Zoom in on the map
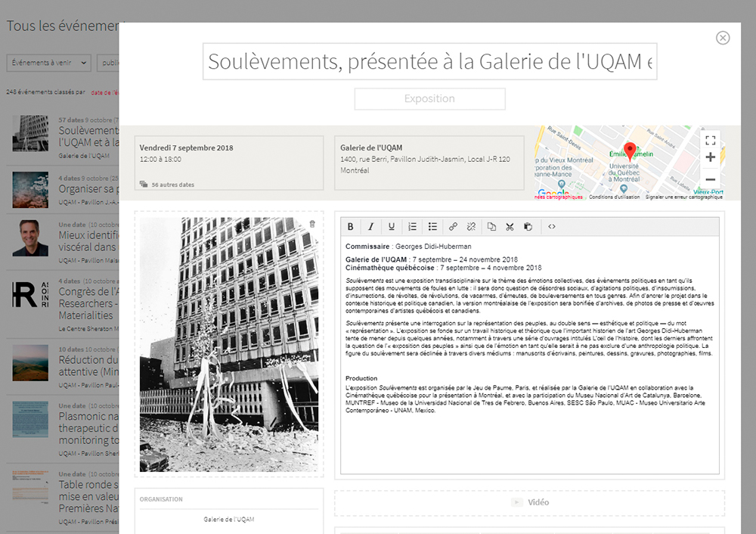Image resolution: width=756 pixels, height=534 pixels. 710,157
